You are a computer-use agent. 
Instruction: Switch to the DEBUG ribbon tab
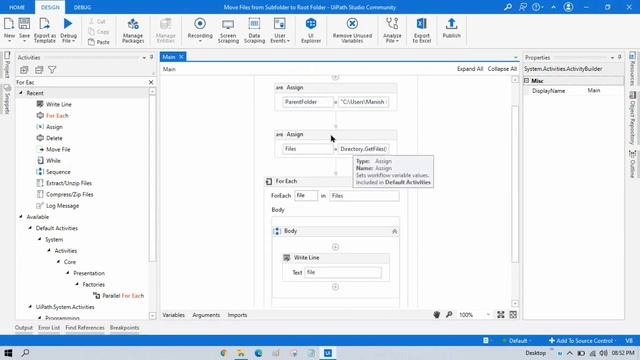pos(82,7)
